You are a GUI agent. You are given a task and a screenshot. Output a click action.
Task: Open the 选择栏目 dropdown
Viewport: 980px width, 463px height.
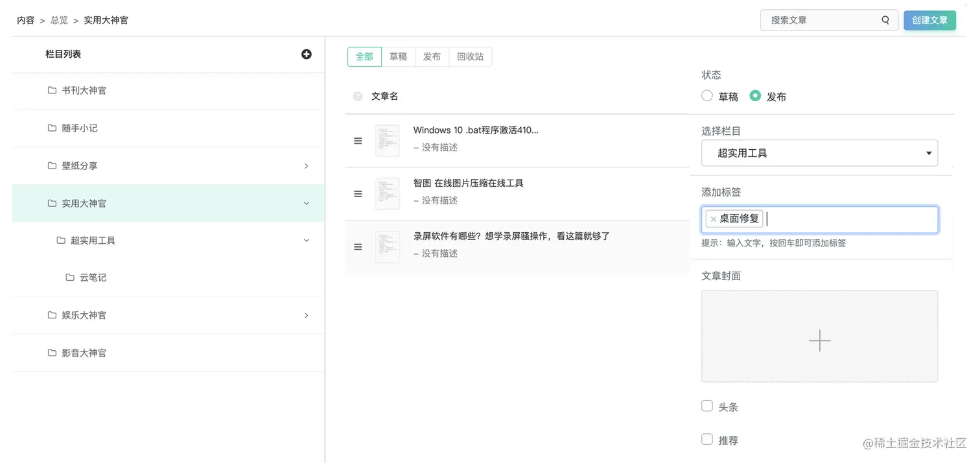coord(819,153)
